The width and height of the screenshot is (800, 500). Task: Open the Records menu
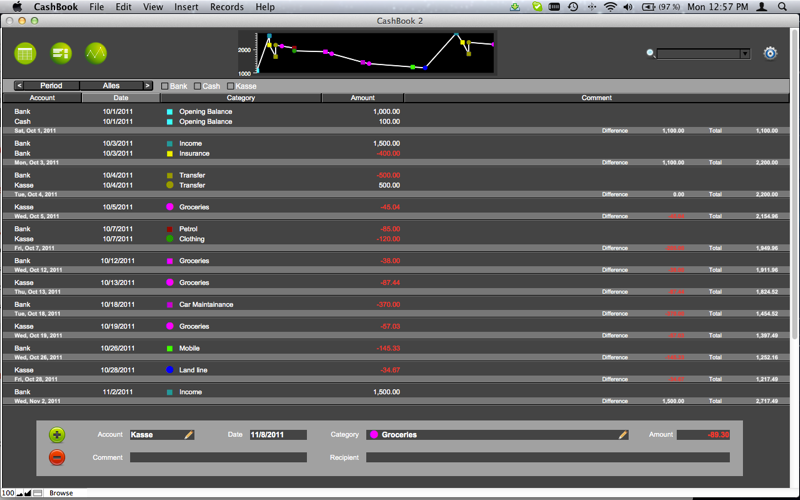click(x=227, y=7)
